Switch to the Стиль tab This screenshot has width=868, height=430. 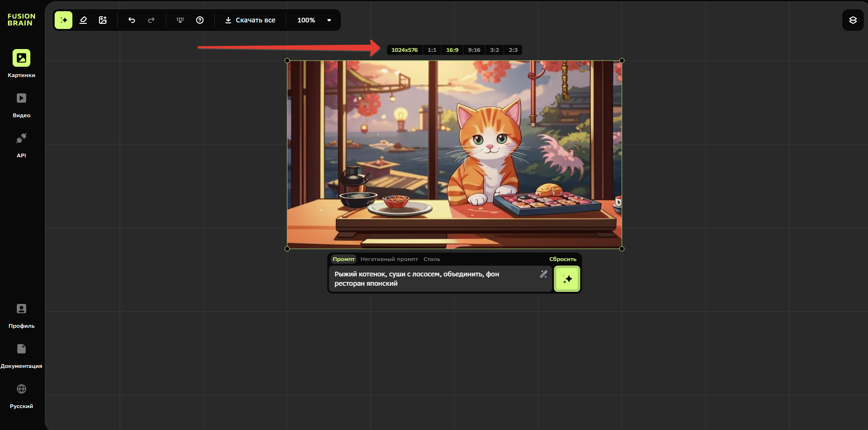pyautogui.click(x=431, y=259)
